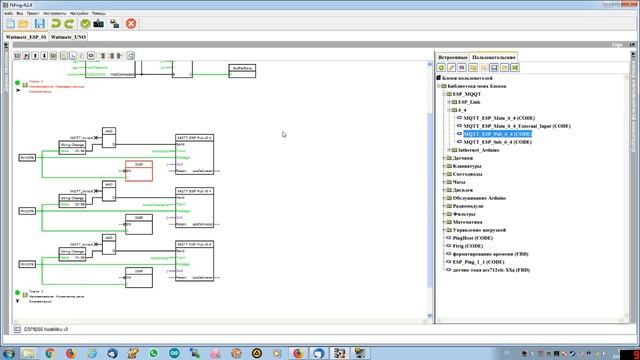
Task: Select the Wattmetr_ESP_01 project tab
Action: [x=26, y=37]
